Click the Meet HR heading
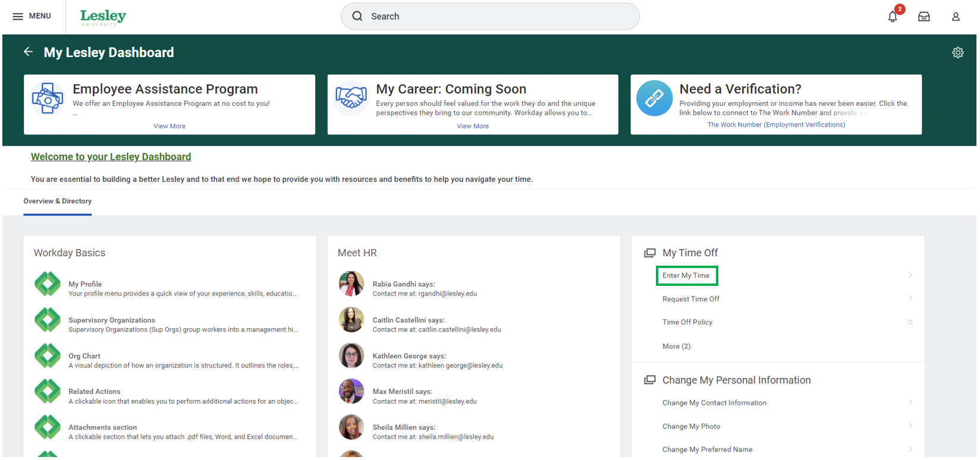This screenshot has width=980, height=460. 357,253
